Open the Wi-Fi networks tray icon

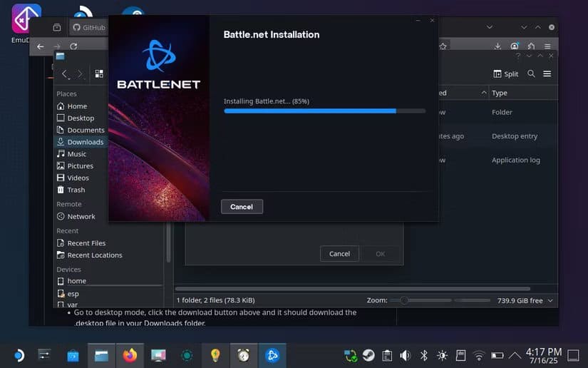479,355
